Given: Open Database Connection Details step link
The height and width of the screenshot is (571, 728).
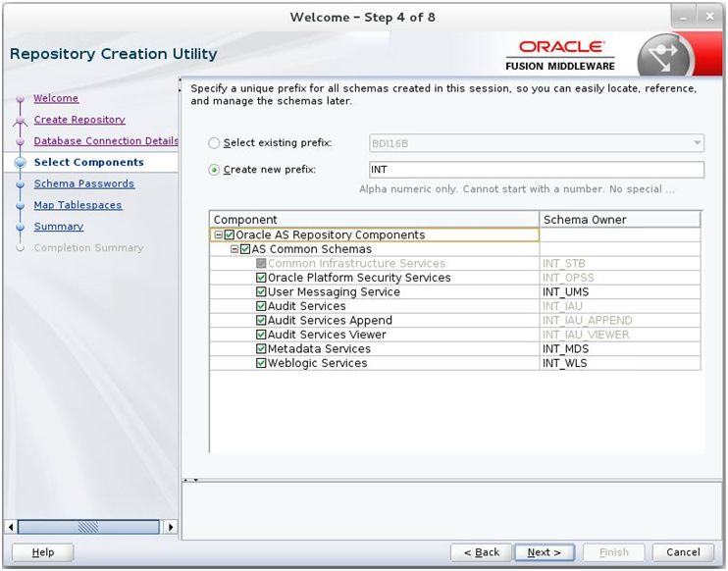Looking at the screenshot, I should pos(106,141).
